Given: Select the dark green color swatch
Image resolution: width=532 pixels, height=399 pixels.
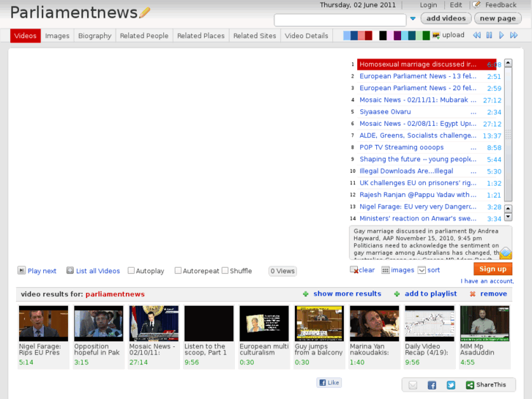Looking at the screenshot, I should 426,35.
